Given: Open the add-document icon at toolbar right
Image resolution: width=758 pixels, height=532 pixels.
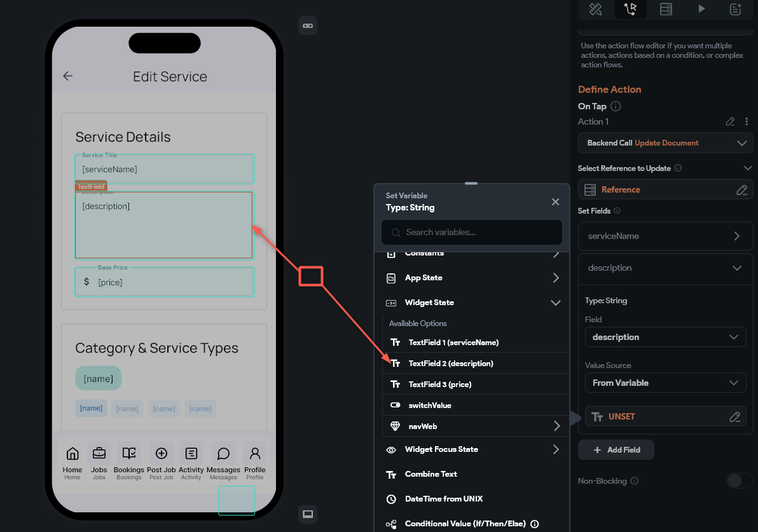Looking at the screenshot, I should 735,9.
